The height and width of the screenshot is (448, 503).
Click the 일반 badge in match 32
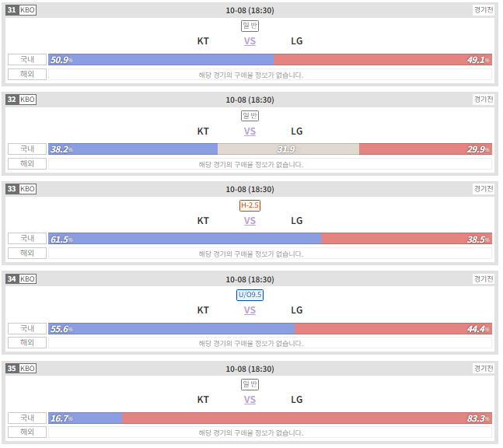pyautogui.click(x=250, y=116)
